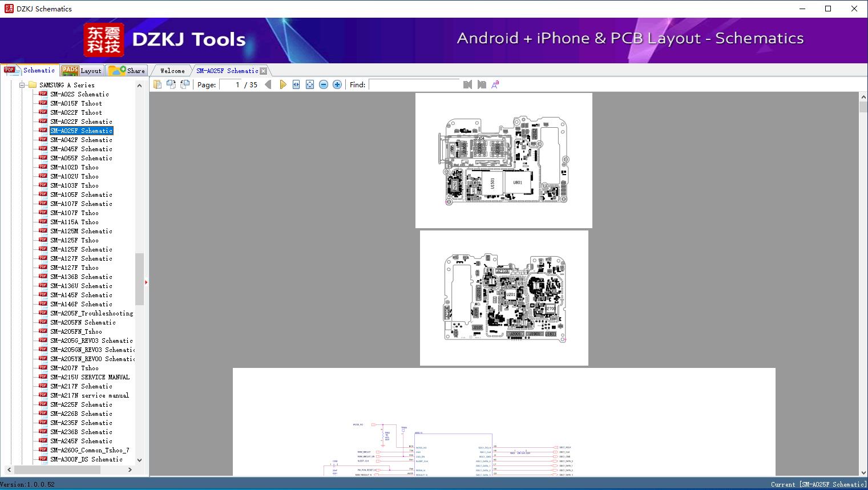
Task: Click the SAMSUNG A Series folder icon
Action: tap(33, 85)
